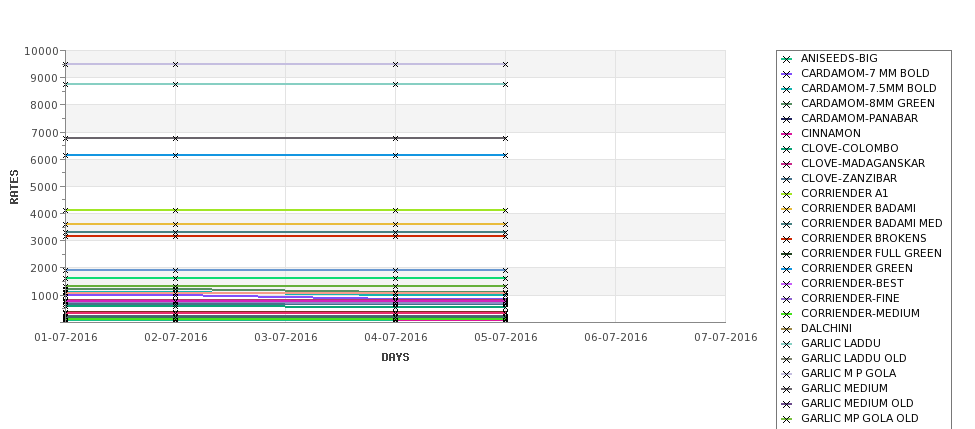Click the 8750 line point at 04-07-2016

coord(395,84)
